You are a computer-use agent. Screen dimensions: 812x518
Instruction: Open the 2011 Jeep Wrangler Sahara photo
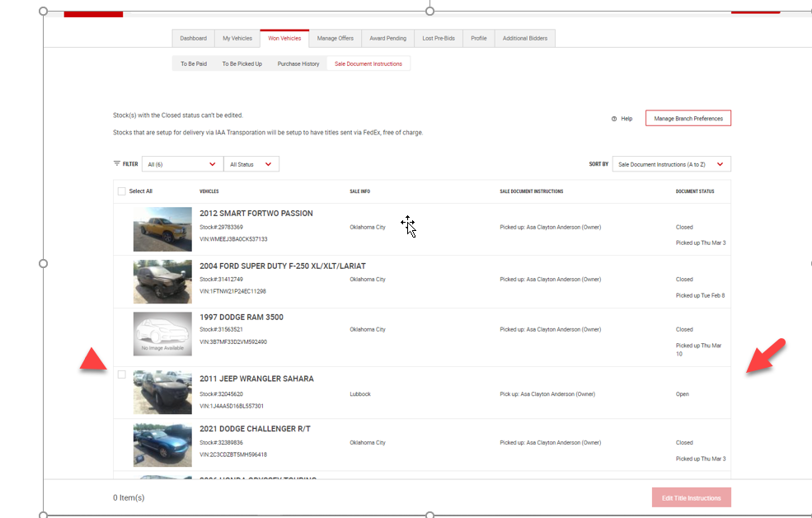[x=162, y=392]
